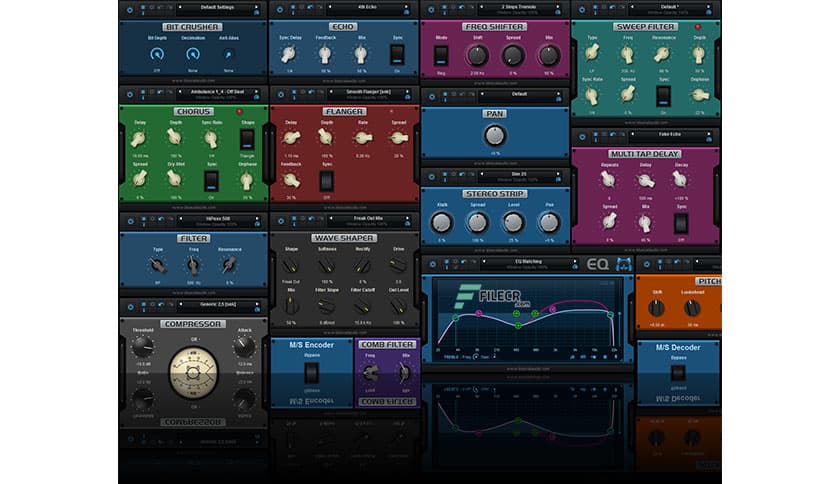Click the Chorus Shape selector switch
Image resolution: width=836 pixels, height=484 pixels.
coord(247,140)
